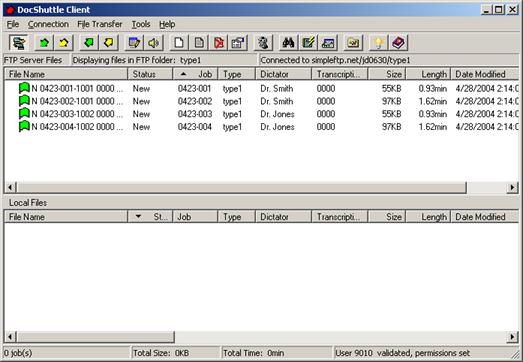
Task: Sort Local Files by Date Modified column
Action: pyautogui.click(x=485, y=217)
